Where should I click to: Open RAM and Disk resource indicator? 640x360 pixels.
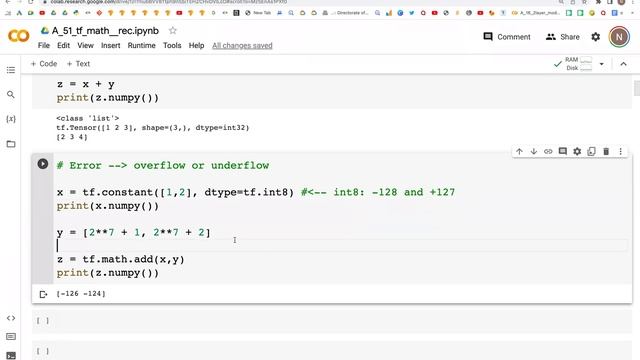578,64
